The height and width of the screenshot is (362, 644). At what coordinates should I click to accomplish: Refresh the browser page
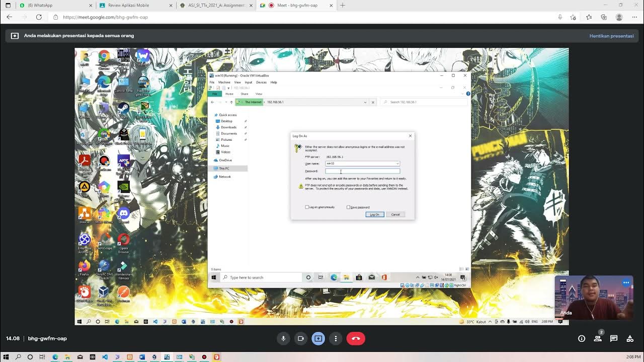coord(39,17)
